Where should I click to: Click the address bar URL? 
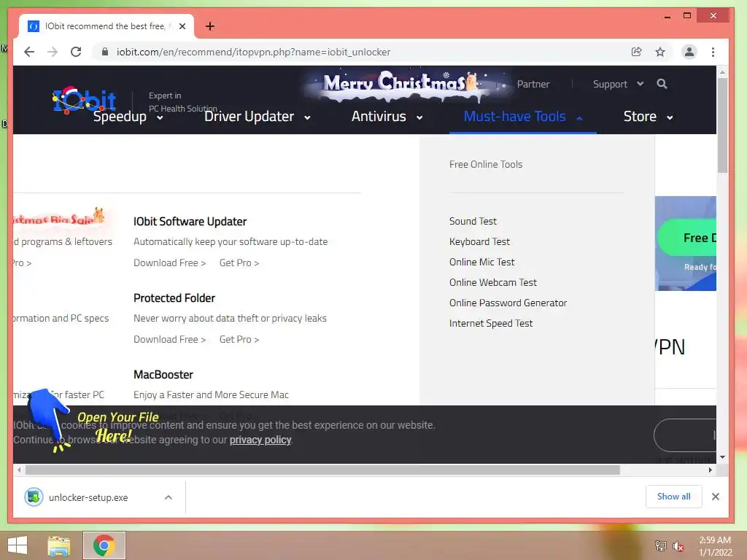click(253, 52)
